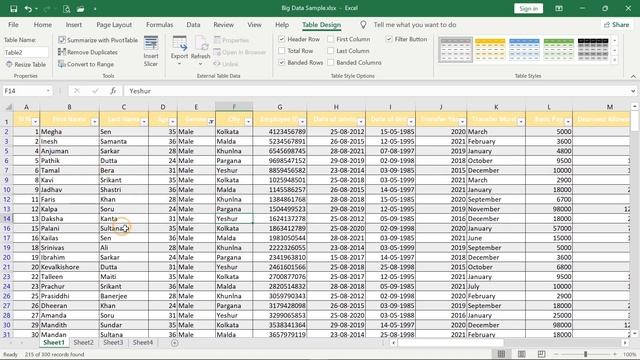Switch to Sheet4 tab
Image resolution: width=640 pixels, height=360 pixels.
coord(143,343)
